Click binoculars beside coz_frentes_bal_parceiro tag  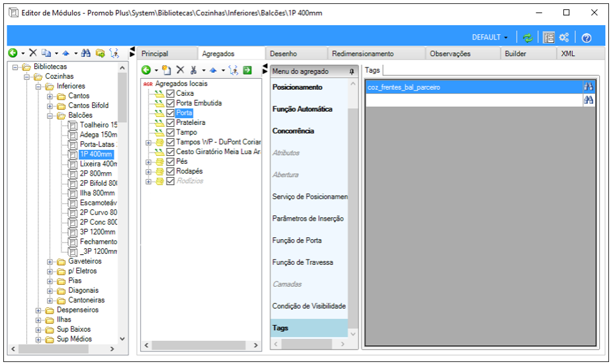click(589, 87)
